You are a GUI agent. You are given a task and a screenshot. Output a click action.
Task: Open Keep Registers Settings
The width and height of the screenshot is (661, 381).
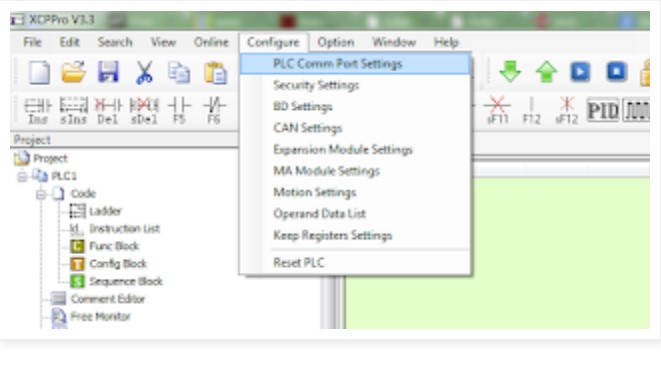click(x=355, y=236)
